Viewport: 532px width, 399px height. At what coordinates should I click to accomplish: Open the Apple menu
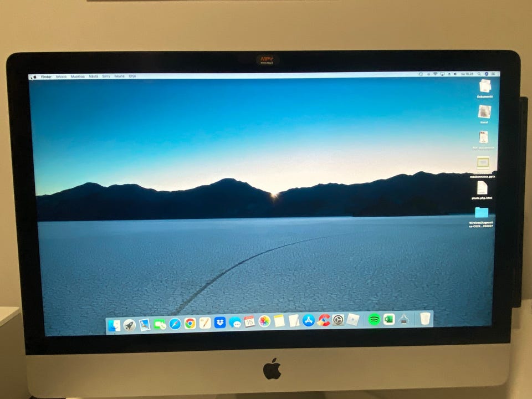tap(34, 78)
